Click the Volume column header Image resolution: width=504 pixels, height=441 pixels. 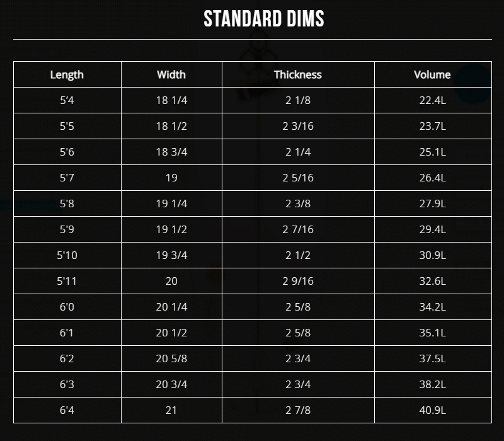pos(432,74)
